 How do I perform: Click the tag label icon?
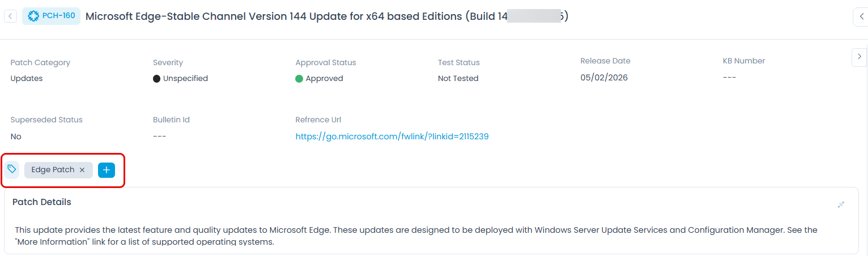coord(12,169)
